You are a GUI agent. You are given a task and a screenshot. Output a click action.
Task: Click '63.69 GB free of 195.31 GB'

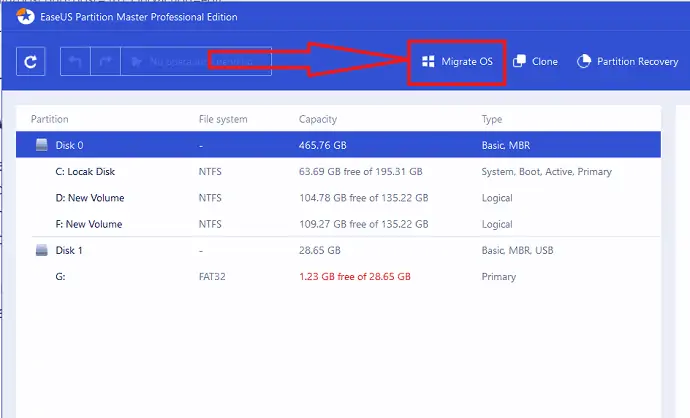pos(360,172)
